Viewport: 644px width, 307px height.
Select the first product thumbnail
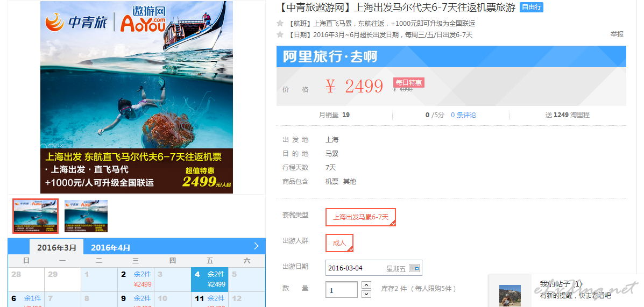tap(36, 216)
